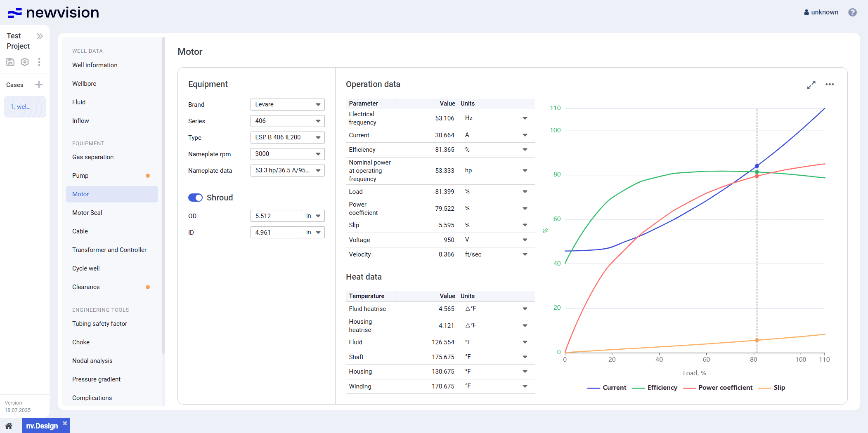Collapse the project sidebar with double chevron
The width and height of the screenshot is (868, 433).
(x=40, y=36)
